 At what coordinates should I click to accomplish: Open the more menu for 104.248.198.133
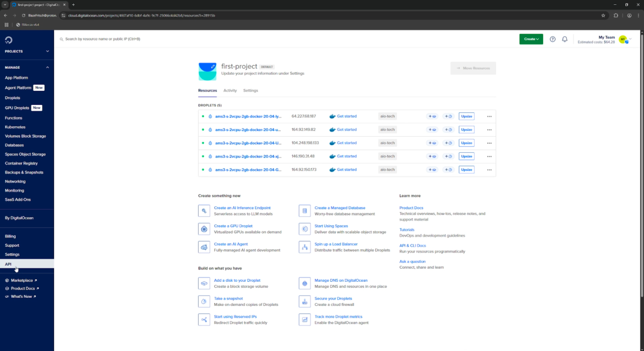[x=489, y=143]
